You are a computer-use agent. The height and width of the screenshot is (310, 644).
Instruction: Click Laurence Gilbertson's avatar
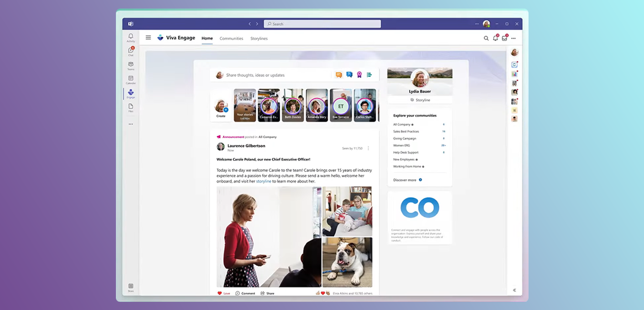[220, 147]
